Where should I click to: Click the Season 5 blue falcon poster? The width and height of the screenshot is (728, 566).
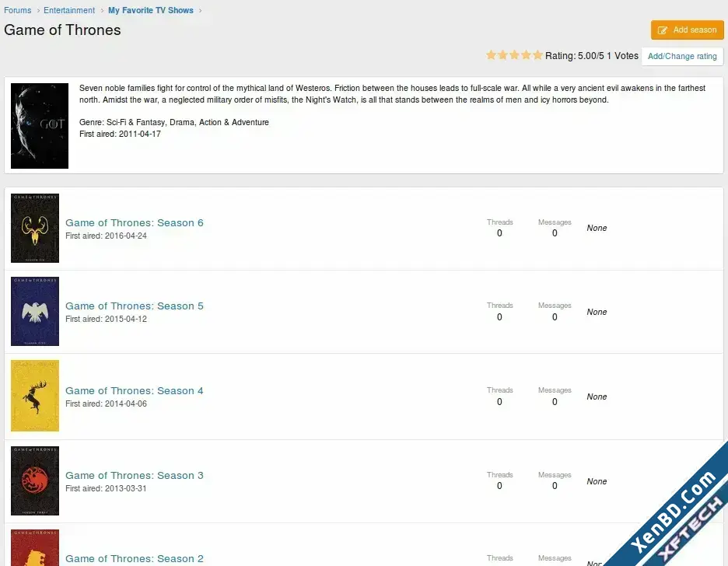click(35, 311)
